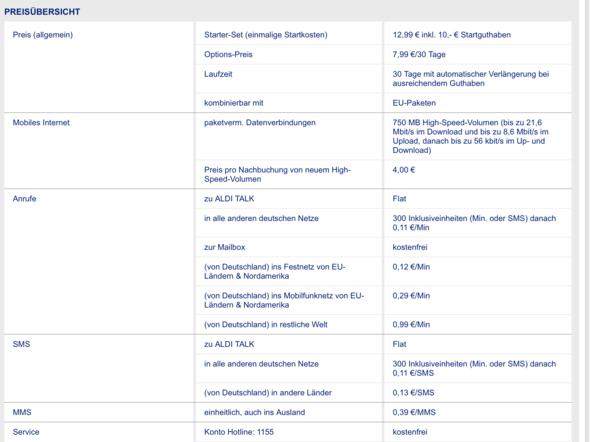Click 'zu ALDI TALK' under SMS
This screenshot has height=442, width=590.
(229, 344)
